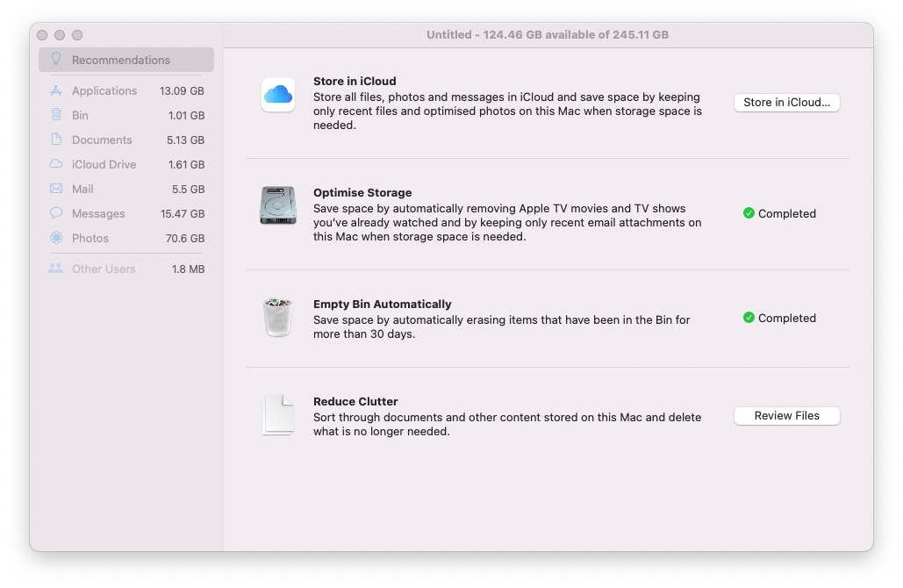The height and width of the screenshot is (588, 903).
Task: Click the window title showing available storage
Action: (548, 34)
